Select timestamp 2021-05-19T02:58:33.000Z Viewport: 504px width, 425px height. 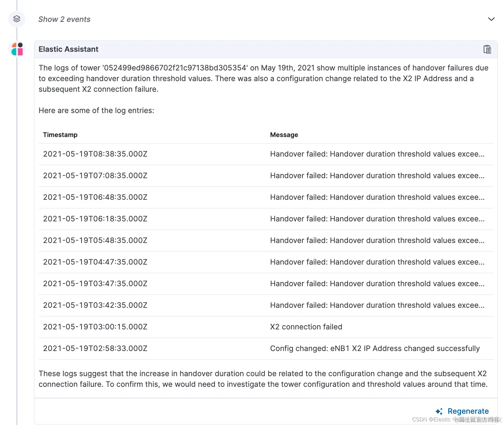click(95, 348)
